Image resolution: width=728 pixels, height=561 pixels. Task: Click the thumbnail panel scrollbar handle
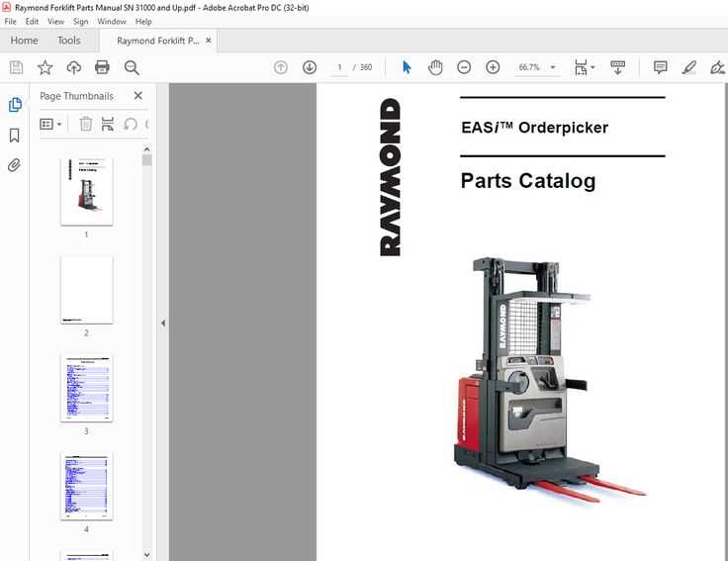[x=147, y=160]
